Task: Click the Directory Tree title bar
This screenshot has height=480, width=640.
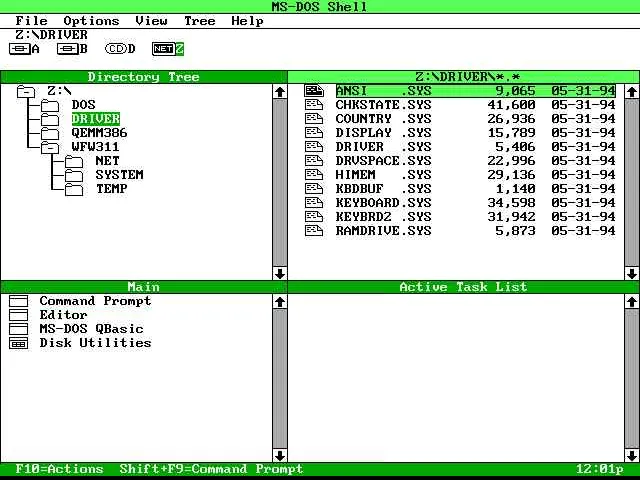Action: (x=144, y=77)
